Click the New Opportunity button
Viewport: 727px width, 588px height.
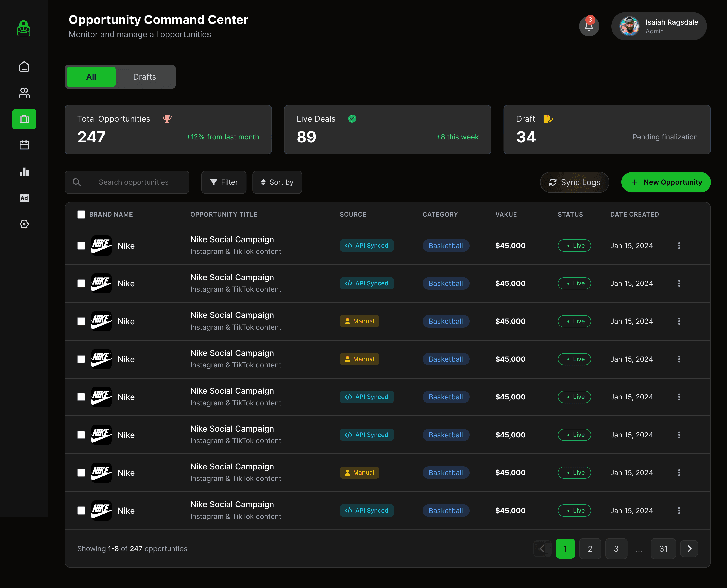click(666, 182)
